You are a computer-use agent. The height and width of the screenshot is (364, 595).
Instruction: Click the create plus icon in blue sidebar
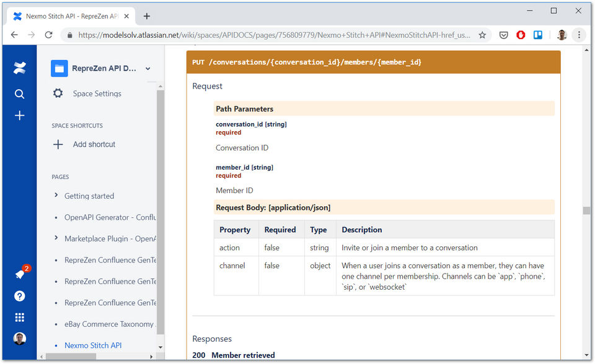(19, 116)
